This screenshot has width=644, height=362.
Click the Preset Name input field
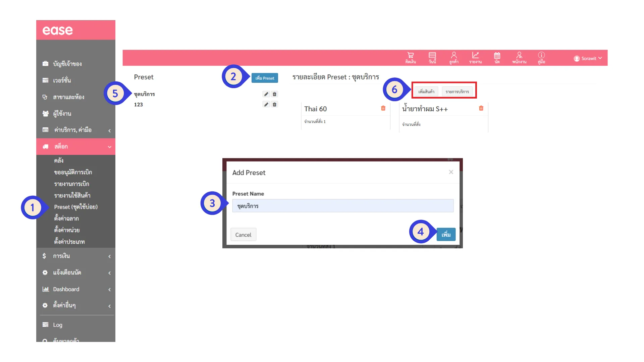click(x=342, y=206)
